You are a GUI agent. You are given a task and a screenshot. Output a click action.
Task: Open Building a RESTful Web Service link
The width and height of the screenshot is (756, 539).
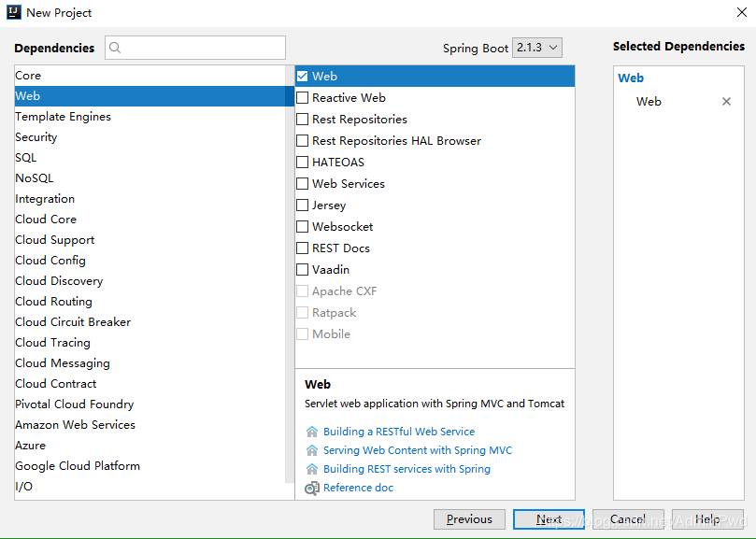(399, 431)
